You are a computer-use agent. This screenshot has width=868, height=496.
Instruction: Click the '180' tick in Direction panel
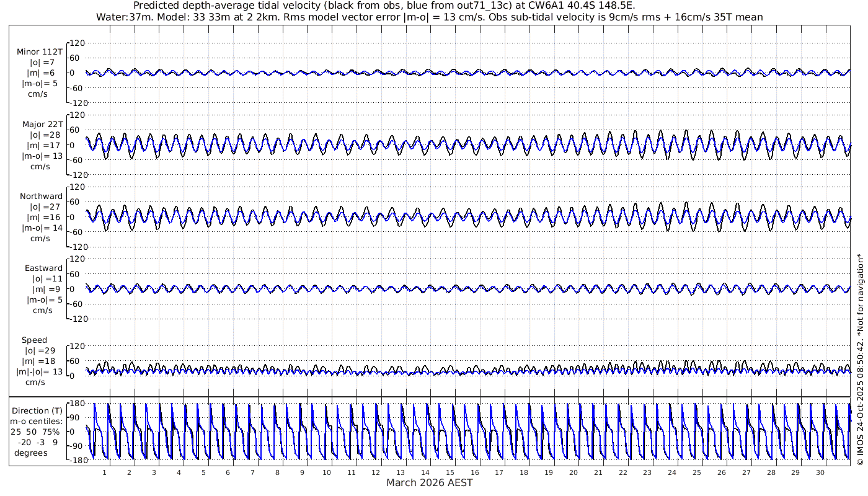tap(76, 404)
